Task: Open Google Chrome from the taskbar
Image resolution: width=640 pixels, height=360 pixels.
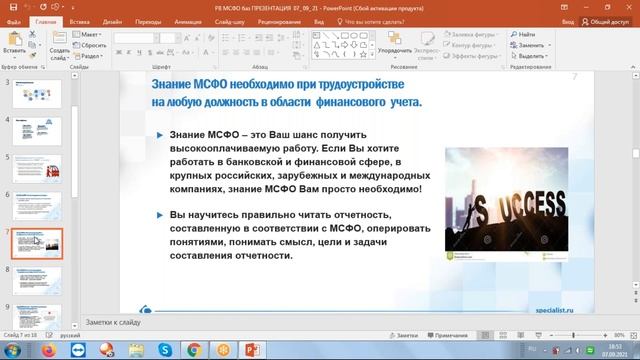Action: [x=194, y=350]
